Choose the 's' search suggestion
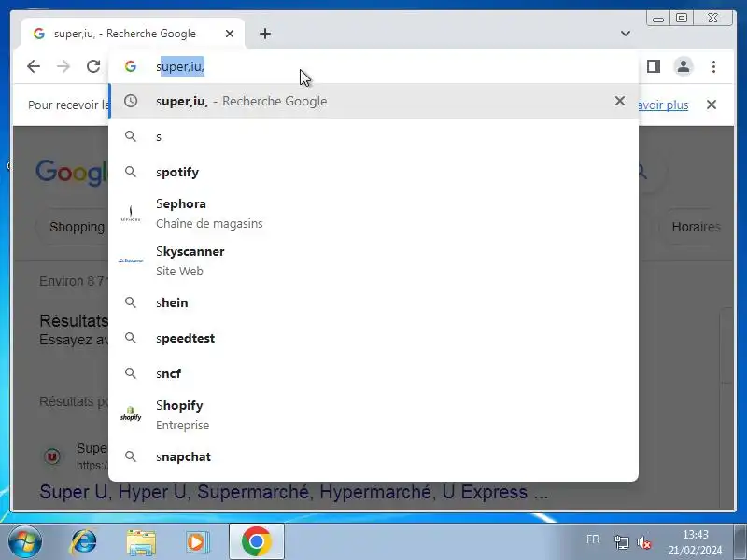The image size is (747, 560). [x=373, y=136]
